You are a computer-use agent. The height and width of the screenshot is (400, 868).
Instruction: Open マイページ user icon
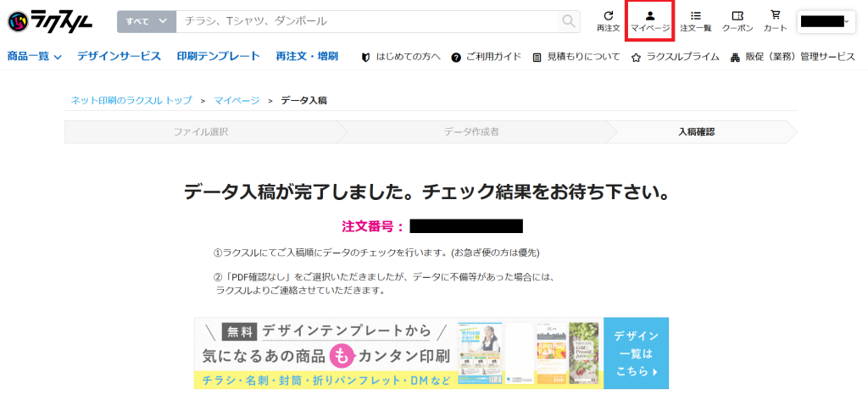(x=650, y=21)
